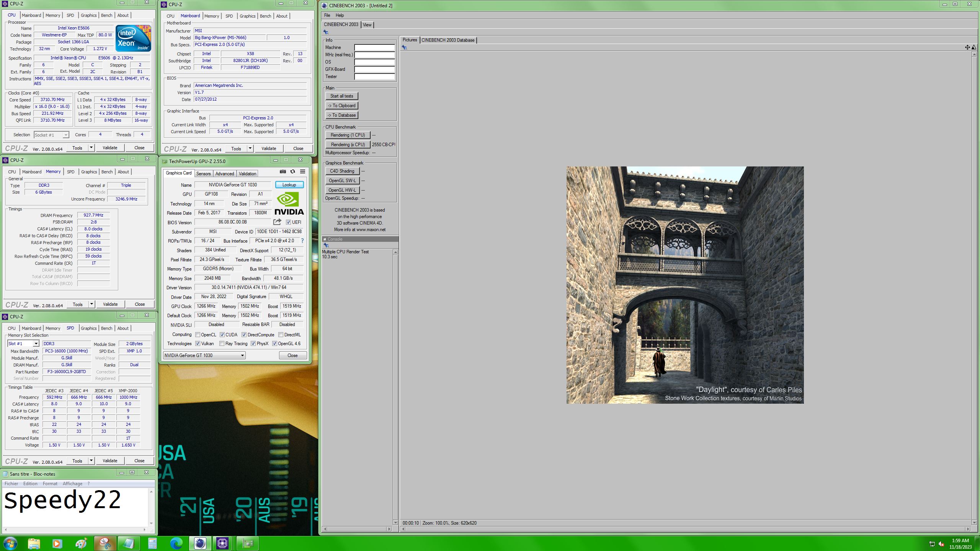Open Tools dropdown arrow in CPU-Z Mainboard window
This screenshot has width=980, height=551.
point(250,148)
